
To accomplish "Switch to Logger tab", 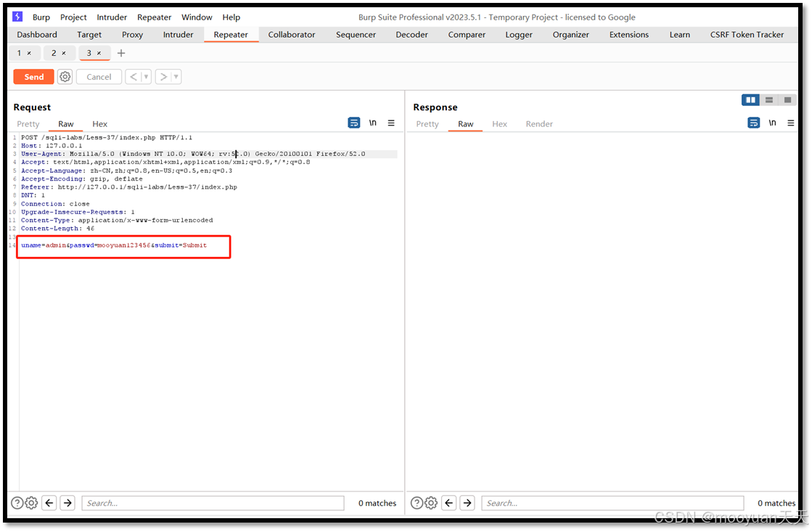I will [x=519, y=35].
